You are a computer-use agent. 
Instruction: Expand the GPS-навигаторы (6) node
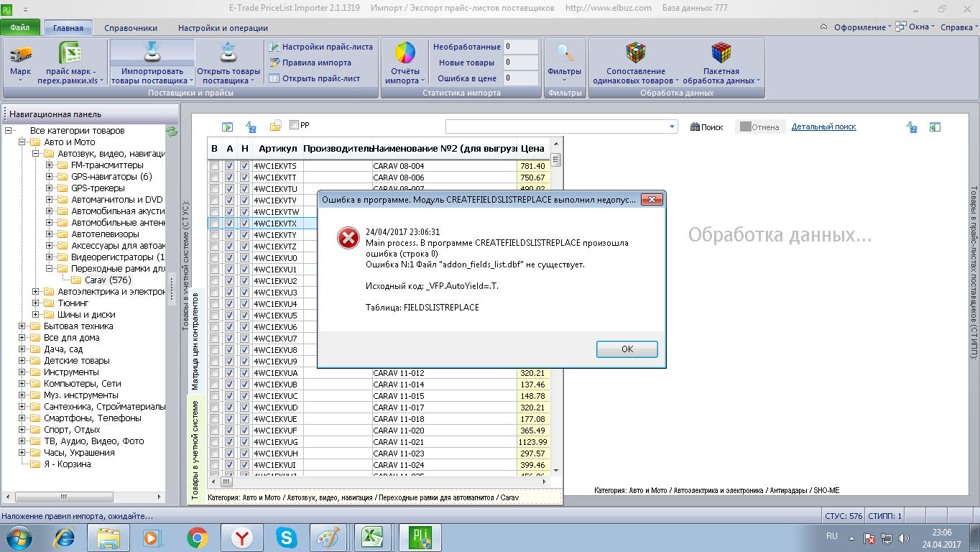(50, 177)
